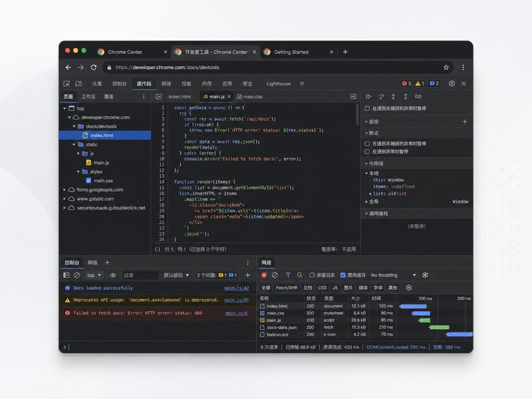The height and width of the screenshot is (399, 532).
Task: Open DevTools settings gear
Action: tap(452, 84)
